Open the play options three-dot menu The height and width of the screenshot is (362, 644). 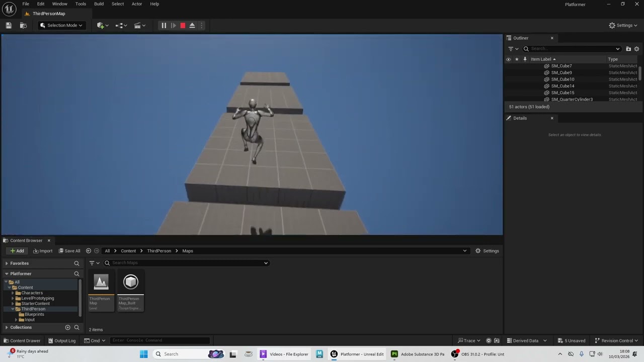click(201, 25)
